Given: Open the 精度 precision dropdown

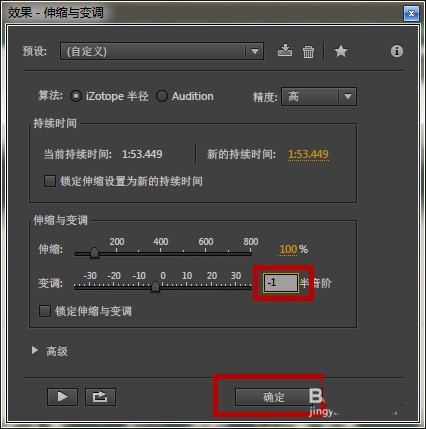Looking at the screenshot, I should click(x=319, y=96).
